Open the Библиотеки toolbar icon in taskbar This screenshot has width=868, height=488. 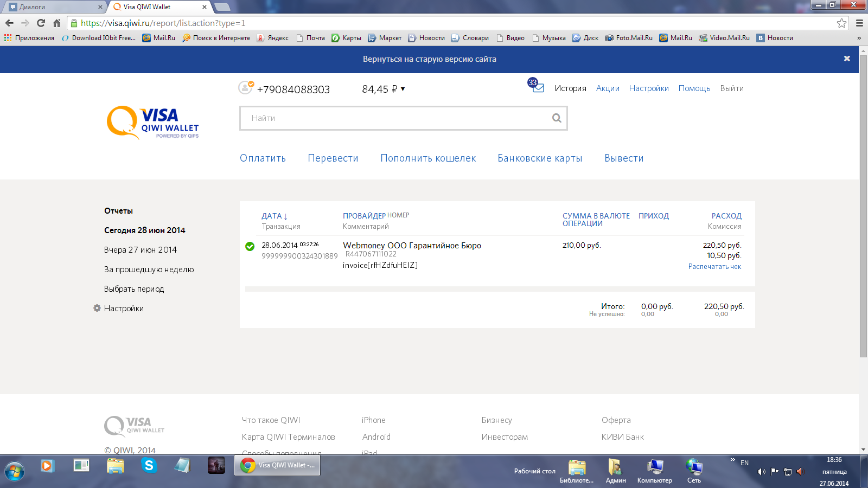[x=577, y=471]
